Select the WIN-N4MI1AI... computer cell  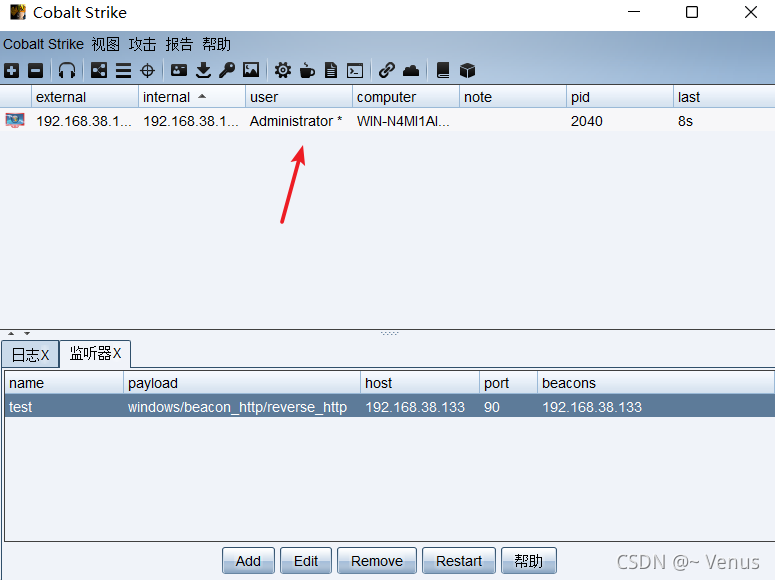[406, 121]
